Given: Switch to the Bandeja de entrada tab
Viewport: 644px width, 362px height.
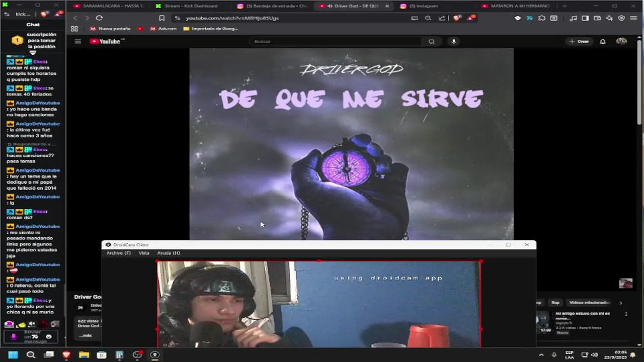Looking at the screenshot, I should click(272, 6).
